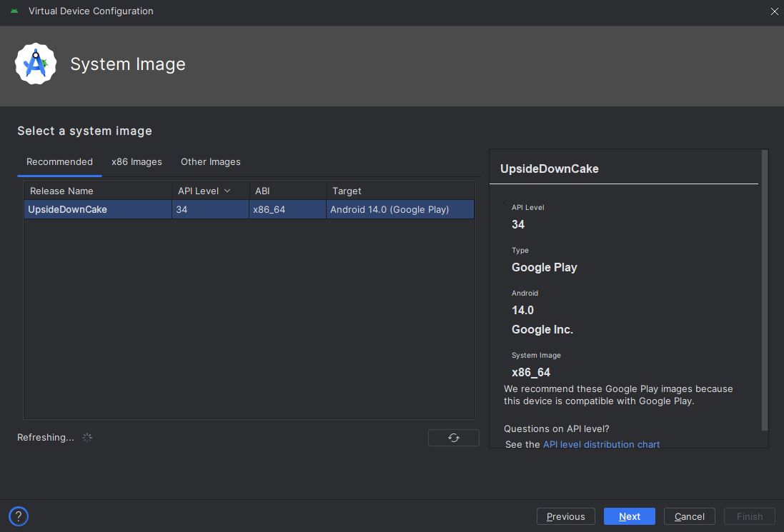This screenshot has width=784, height=532.
Task: Click the Android mascot System Image header icon
Action: tap(35, 64)
